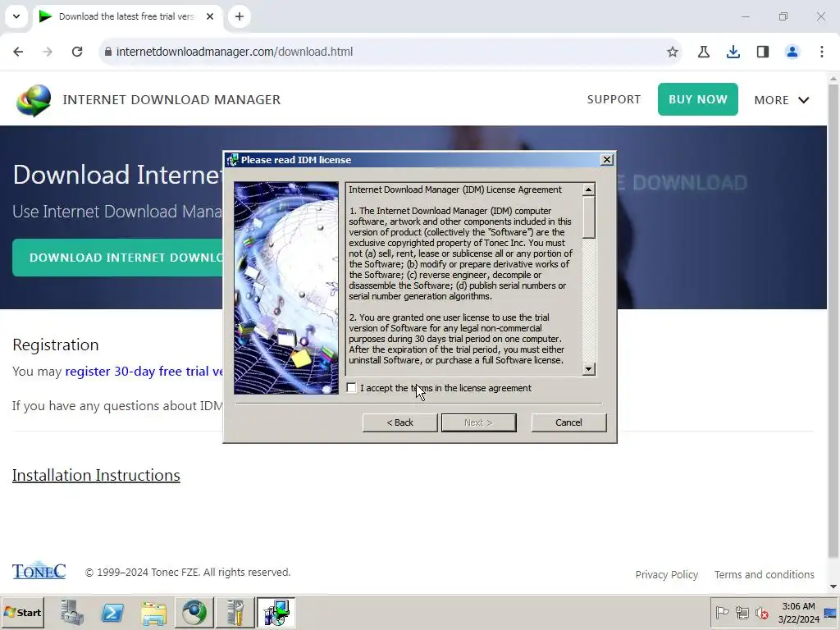Viewport: 840px width, 630px height.
Task: Open the SUPPORT menu link
Action: pos(614,99)
